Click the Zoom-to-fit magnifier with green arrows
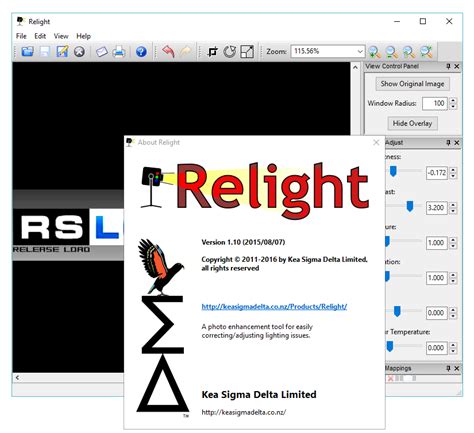 (426, 52)
